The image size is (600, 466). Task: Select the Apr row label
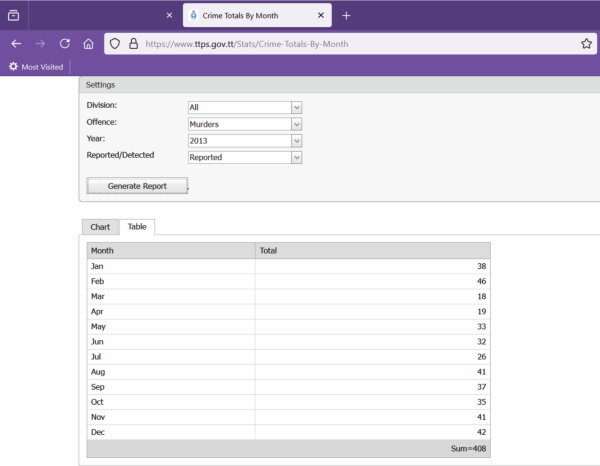(97, 311)
